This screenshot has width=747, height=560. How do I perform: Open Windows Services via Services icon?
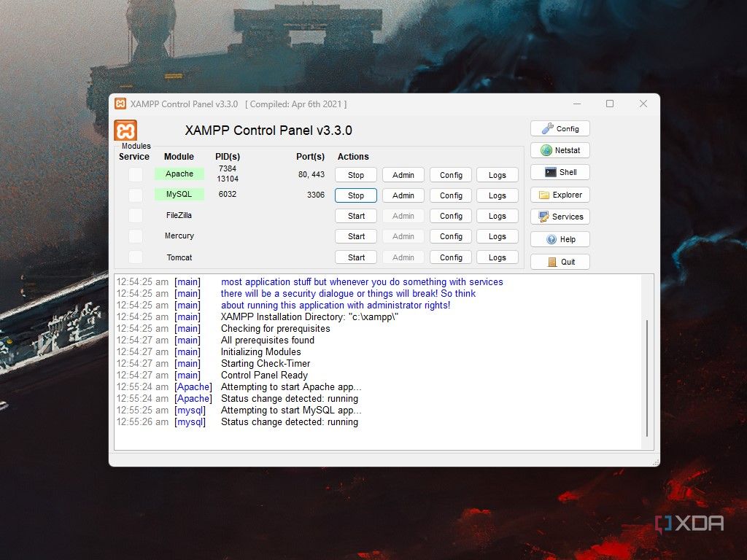pos(560,217)
